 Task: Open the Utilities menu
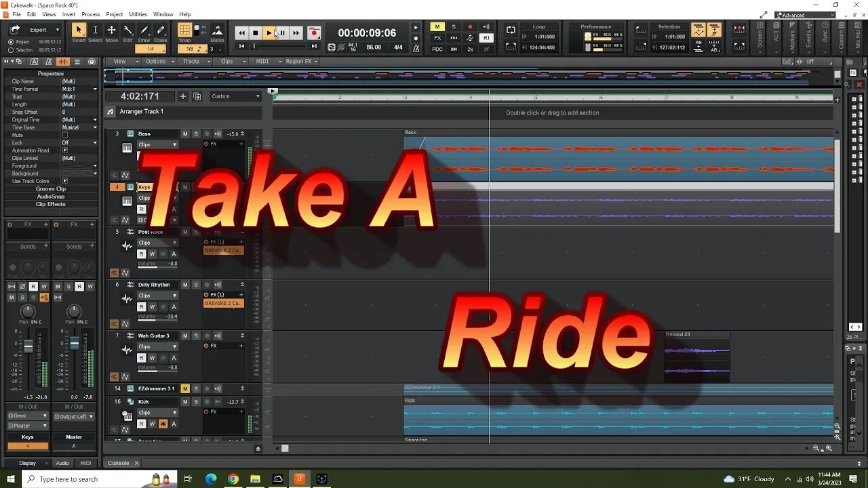point(138,14)
